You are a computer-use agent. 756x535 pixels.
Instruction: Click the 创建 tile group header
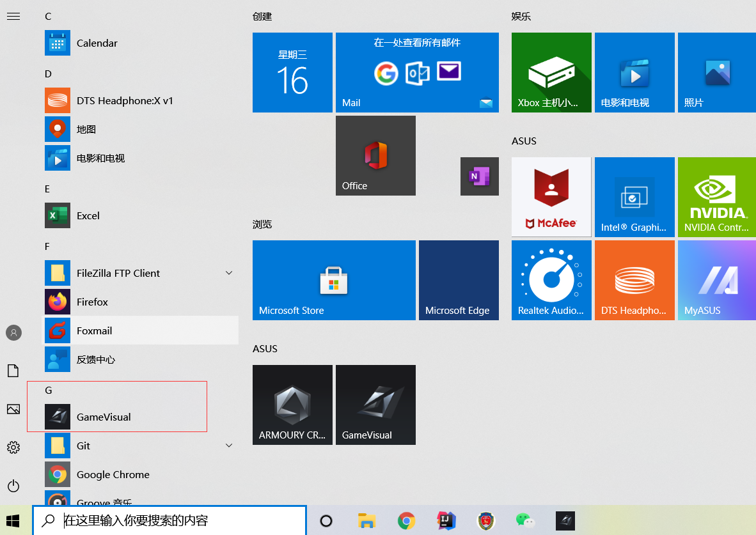pos(262,17)
